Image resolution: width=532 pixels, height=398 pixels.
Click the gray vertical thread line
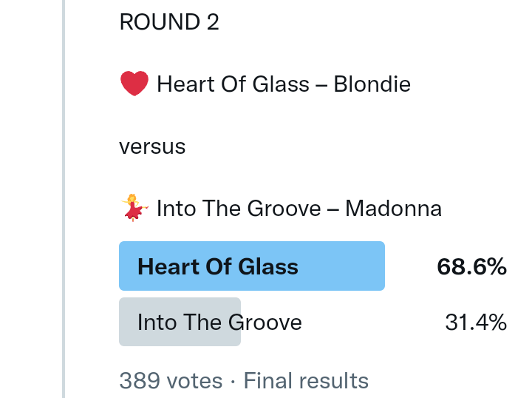(x=64, y=199)
